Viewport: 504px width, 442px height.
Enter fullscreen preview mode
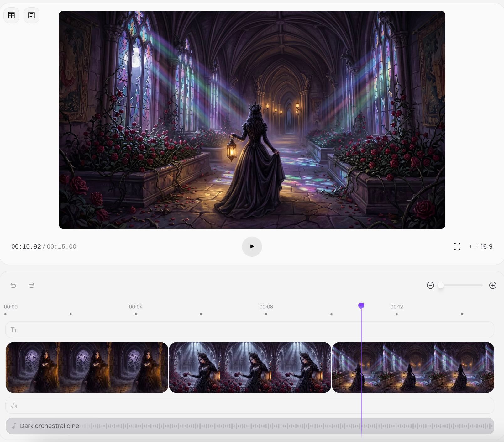[457, 246]
